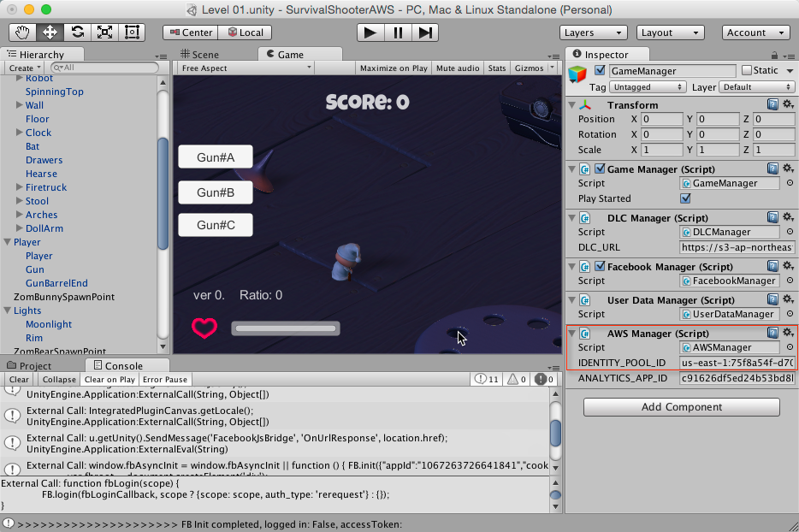Screen dimensions: 799x532
Task: Toggle GameManager active checkbox
Action: pos(600,70)
